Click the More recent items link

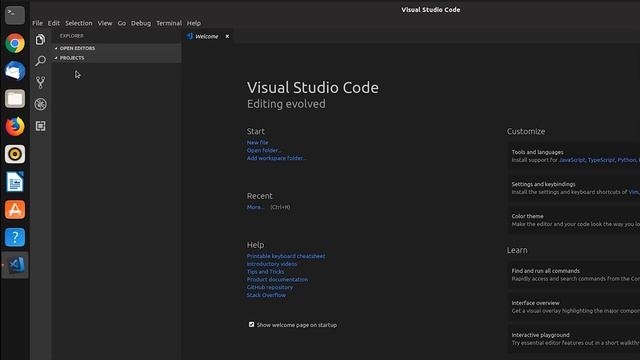pyautogui.click(x=256, y=207)
